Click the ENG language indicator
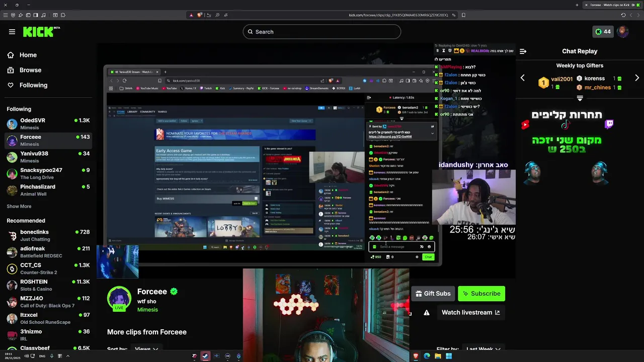The height and width of the screenshot is (362, 644). (x=42, y=356)
